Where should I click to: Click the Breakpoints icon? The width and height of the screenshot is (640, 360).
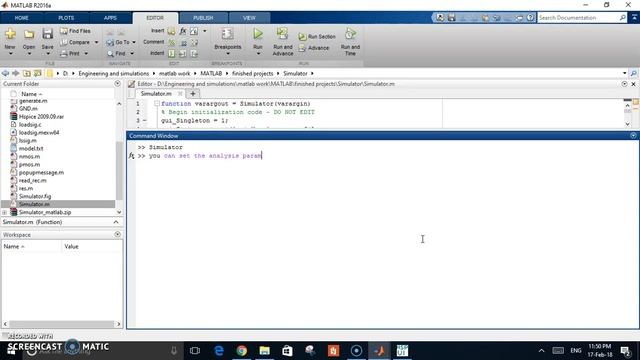(227, 34)
